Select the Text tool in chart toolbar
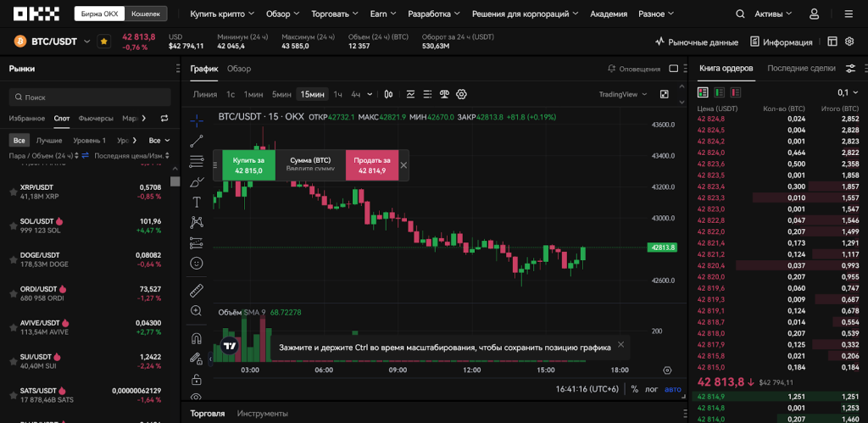 [x=197, y=202]
